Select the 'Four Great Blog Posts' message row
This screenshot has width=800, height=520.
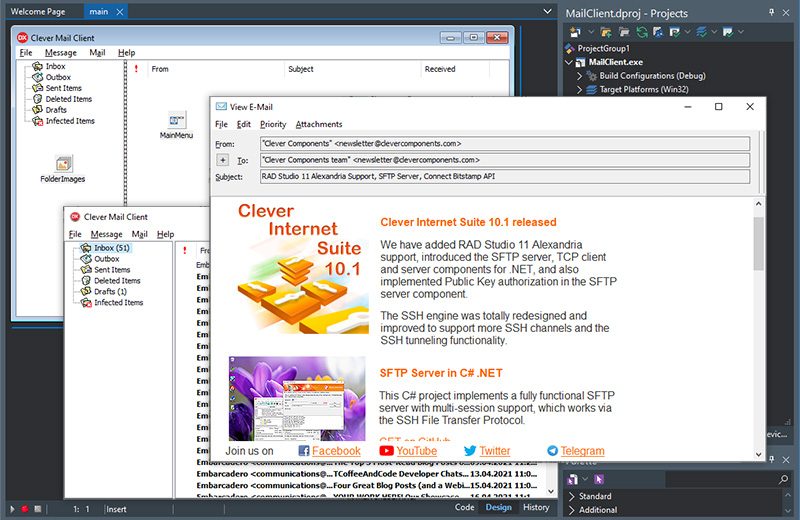[x=367, y=486]
